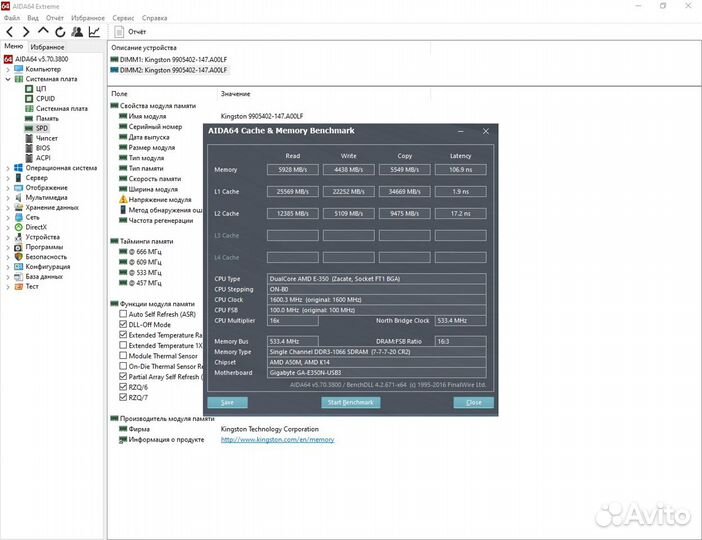The width and height of the screenshot is (702, 540).
Task: Click Start Benchmark button
Action: pos(351,402)
